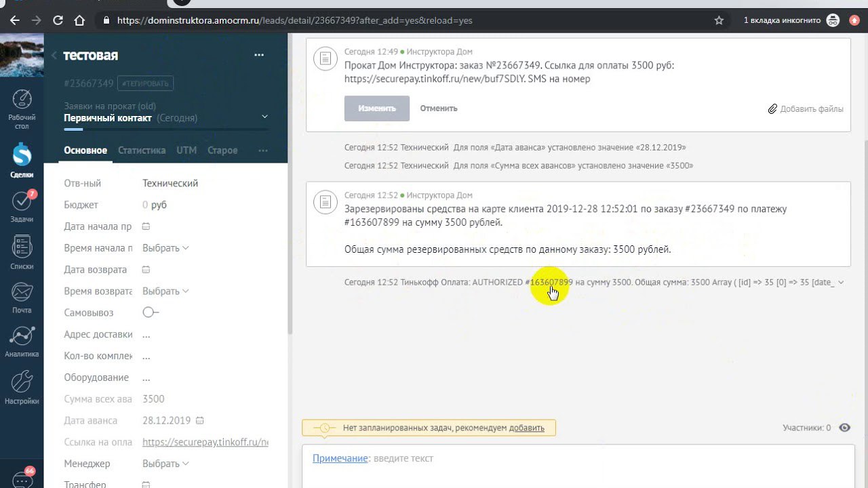Open calendar for Трансфер field
The height and width of the screenshot is (488, 868).
146,485
